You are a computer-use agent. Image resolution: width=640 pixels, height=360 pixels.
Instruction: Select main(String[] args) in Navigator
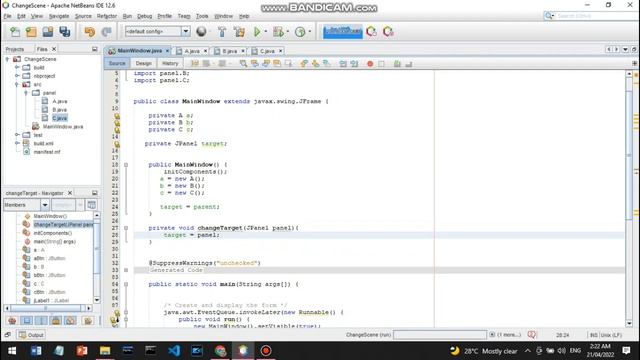click(x=54, y=242)
